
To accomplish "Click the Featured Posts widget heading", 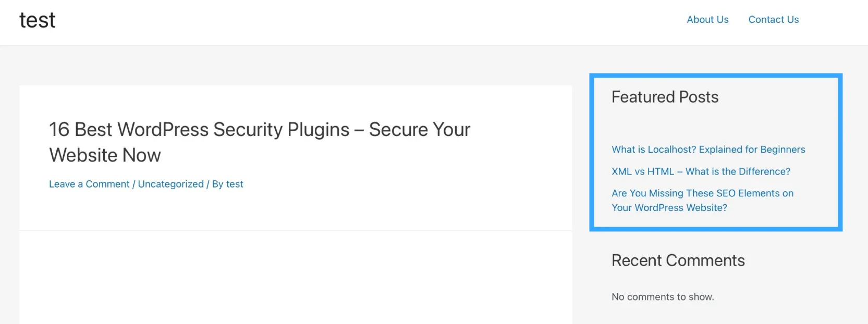I will point(665,97).
